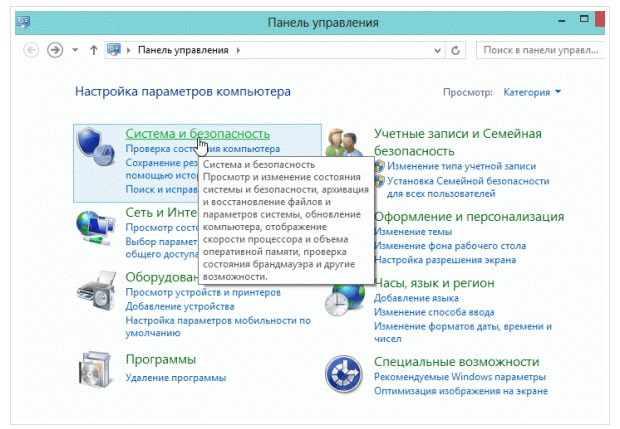Open the Удаление программы link

tap(175, 378)
